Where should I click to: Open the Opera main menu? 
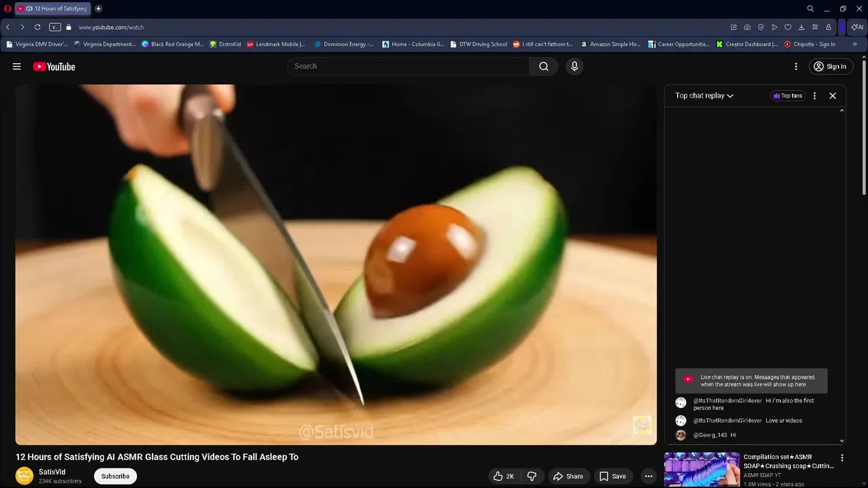click(8, 9)
